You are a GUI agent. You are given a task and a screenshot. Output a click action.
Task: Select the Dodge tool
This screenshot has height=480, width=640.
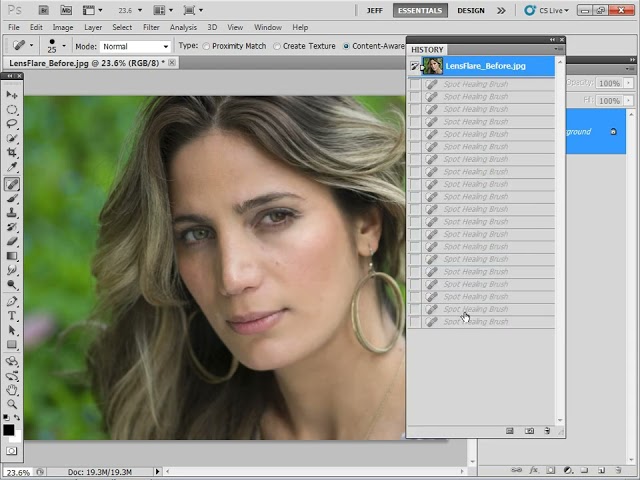pos(12,284)
